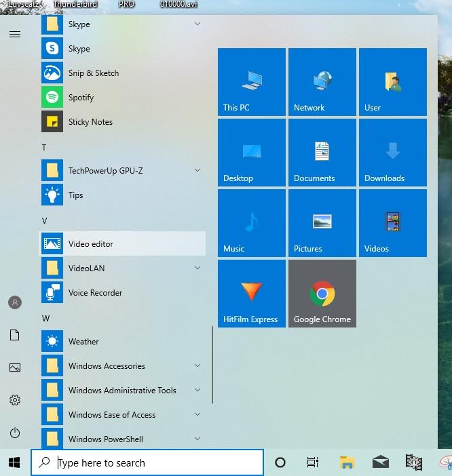Launch Google Chrome tile
The image size is (452, 476).
322,293
